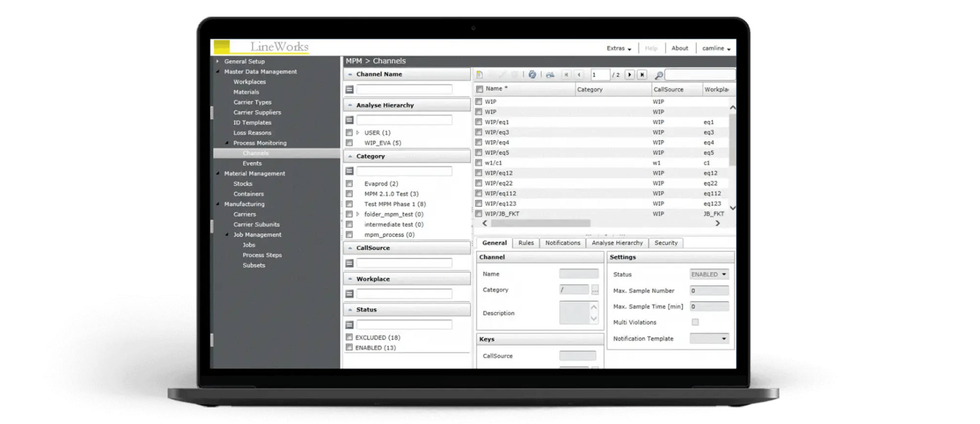Open Events under Process Monitoring
The height and width of the screenshot is (424, 980).
252,163
